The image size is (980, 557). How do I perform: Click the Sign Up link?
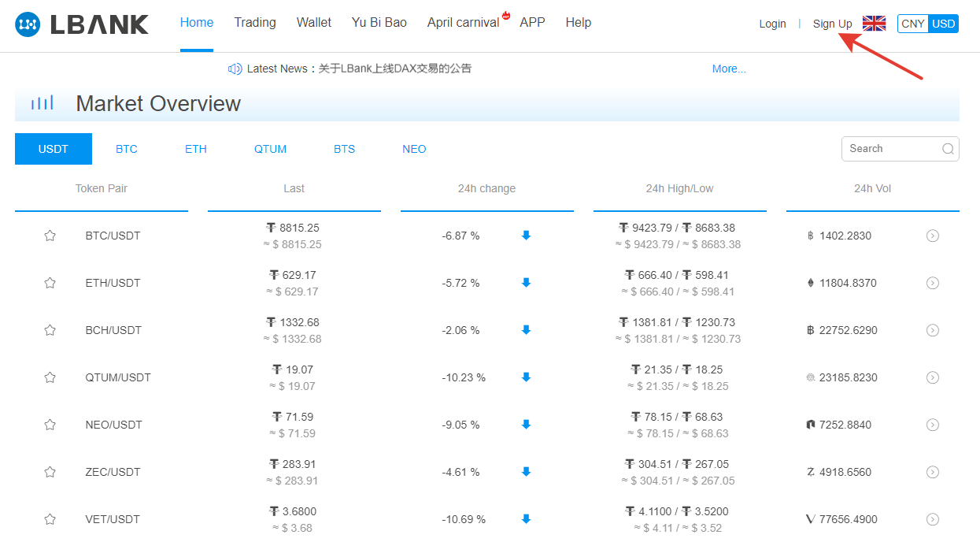[832, 24]
